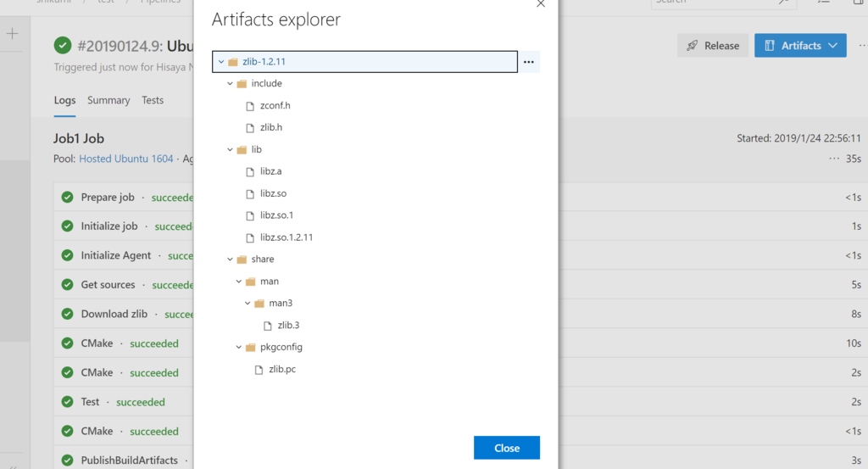Click the ellipsis next to 35s duration
Screen dimensions: 868x469
834,159
